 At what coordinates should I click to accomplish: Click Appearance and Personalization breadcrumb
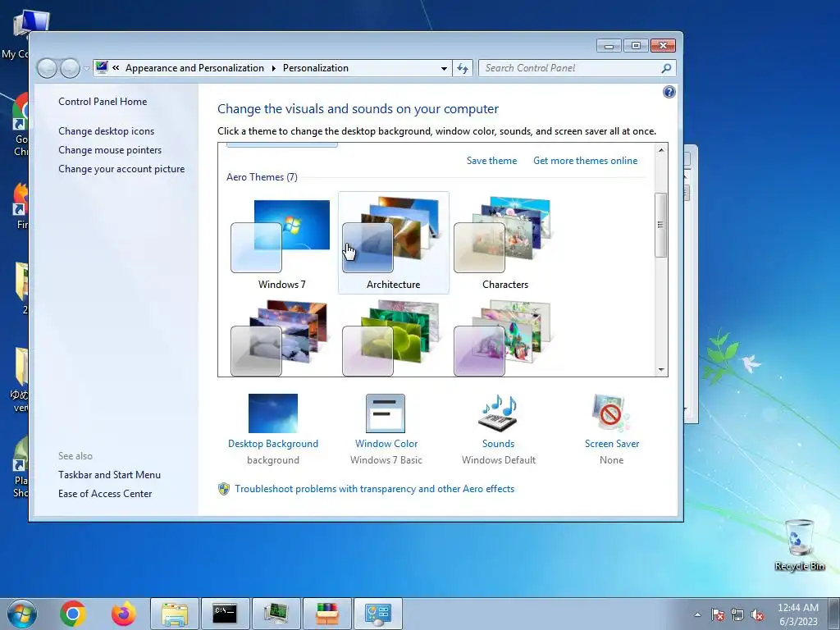pos(194,68)
